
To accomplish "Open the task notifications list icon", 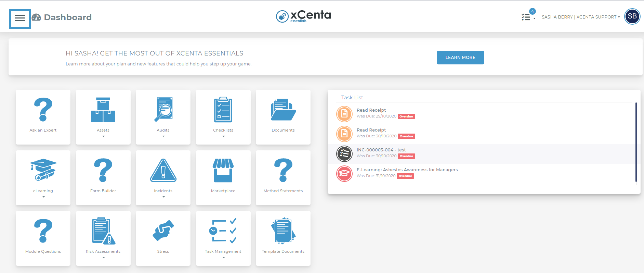I will pyautogui.click(x=526, y=17).
